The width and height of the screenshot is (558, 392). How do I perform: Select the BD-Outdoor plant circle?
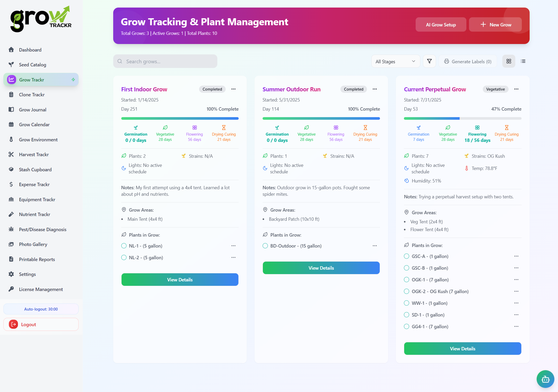pyautogui.click(x=265, y=246)
